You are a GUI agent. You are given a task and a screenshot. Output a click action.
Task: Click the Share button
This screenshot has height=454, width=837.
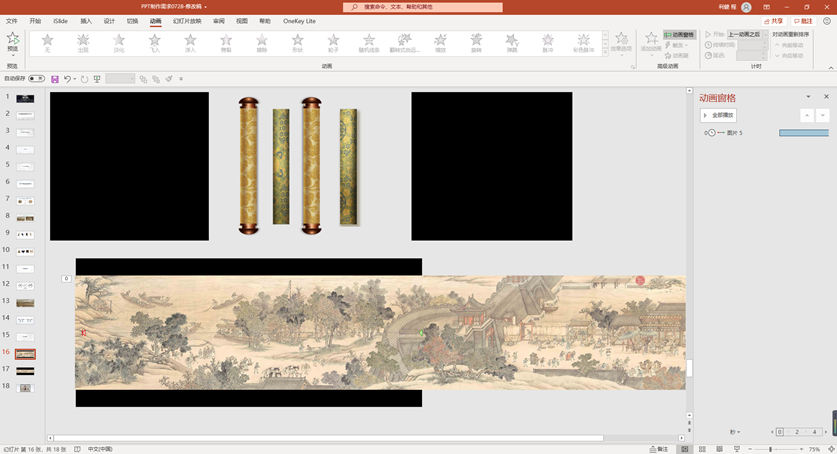click(773, 20)
